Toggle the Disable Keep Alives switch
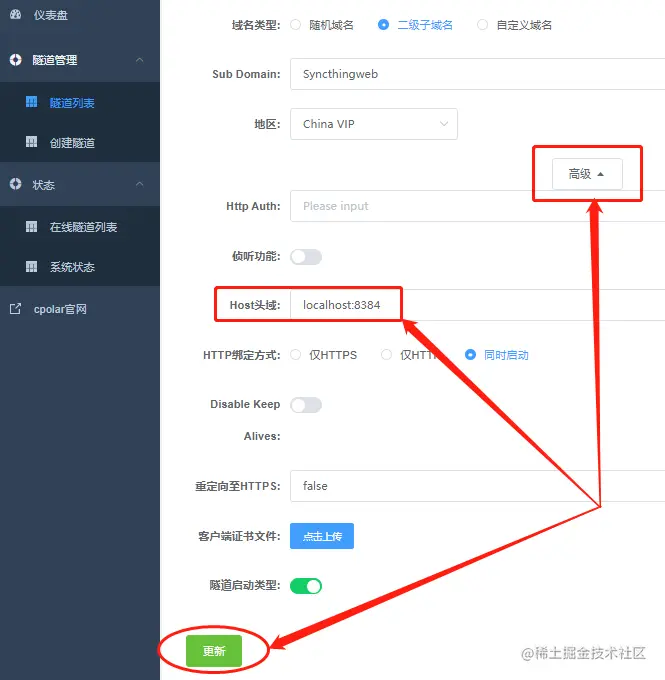The width and height of the screenshot is (665, 680). (306, 405)
